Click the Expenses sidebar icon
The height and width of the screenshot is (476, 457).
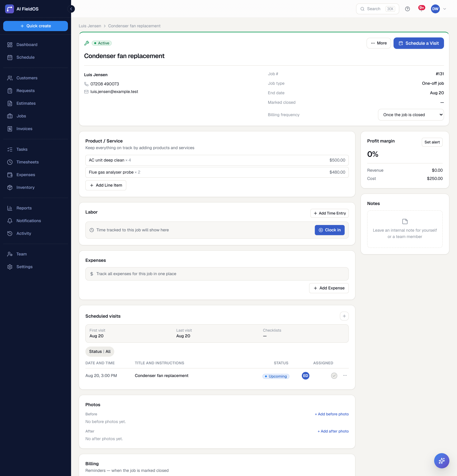[x=10, y=175]
